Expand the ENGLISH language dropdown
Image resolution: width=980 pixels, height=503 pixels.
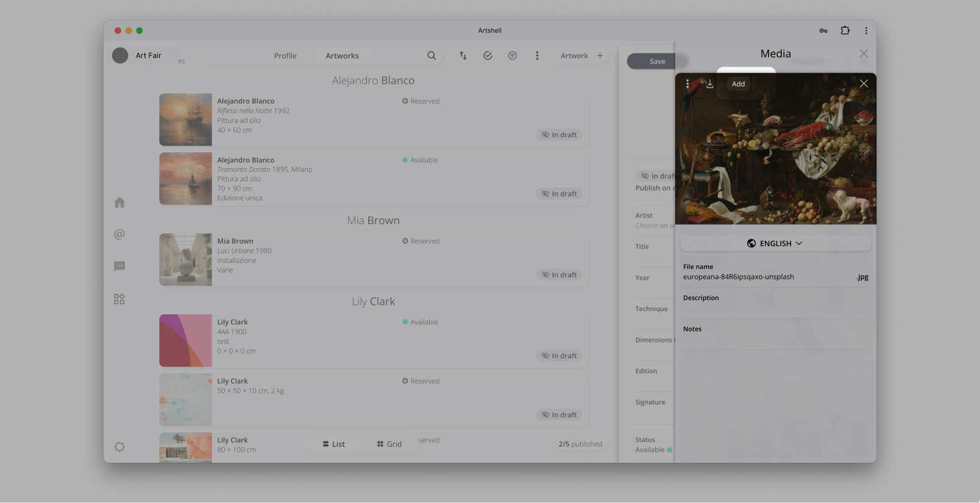coord(775,244)
